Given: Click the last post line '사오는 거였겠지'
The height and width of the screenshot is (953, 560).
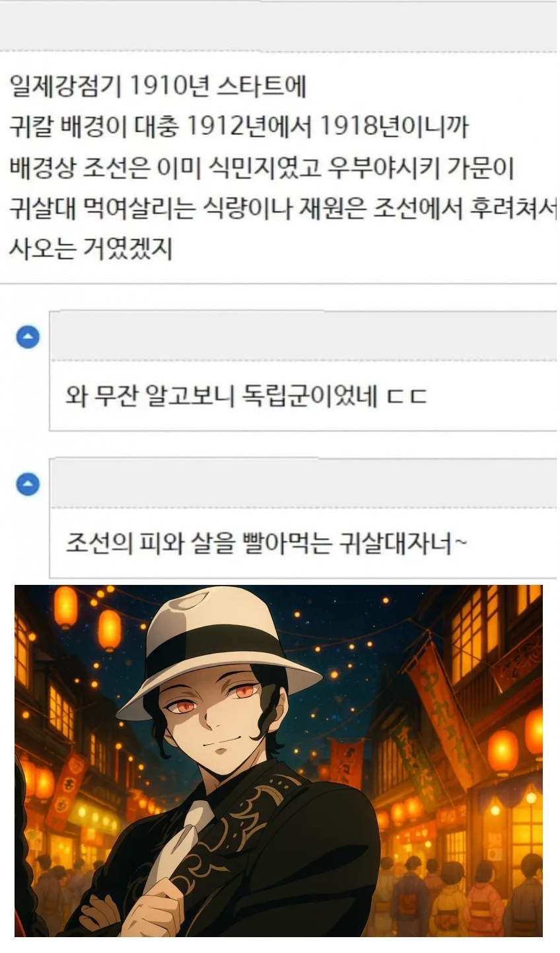Looking at the screenshot, I should (x=90, y=250).
